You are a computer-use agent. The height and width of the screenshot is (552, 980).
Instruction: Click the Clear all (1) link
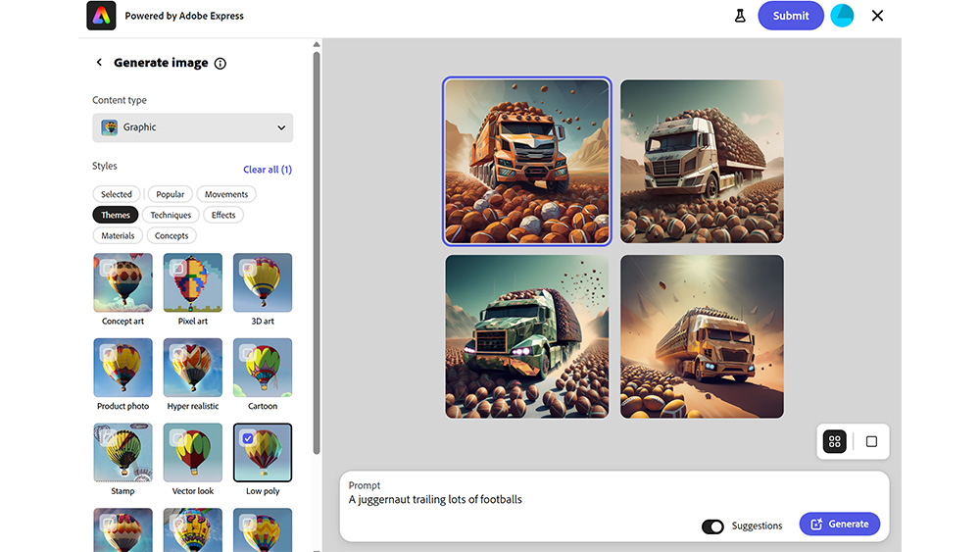click(268, 170)
